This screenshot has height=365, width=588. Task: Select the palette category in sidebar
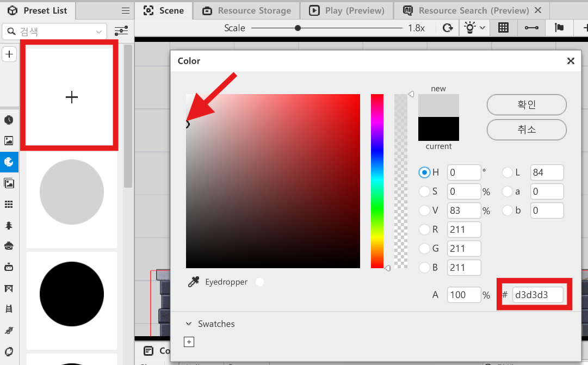[9, 162]
